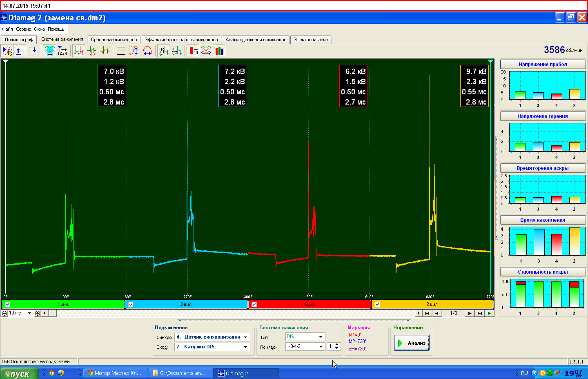Switch to Электропитание tab
The image size is (588, 379).
(311, 40)
